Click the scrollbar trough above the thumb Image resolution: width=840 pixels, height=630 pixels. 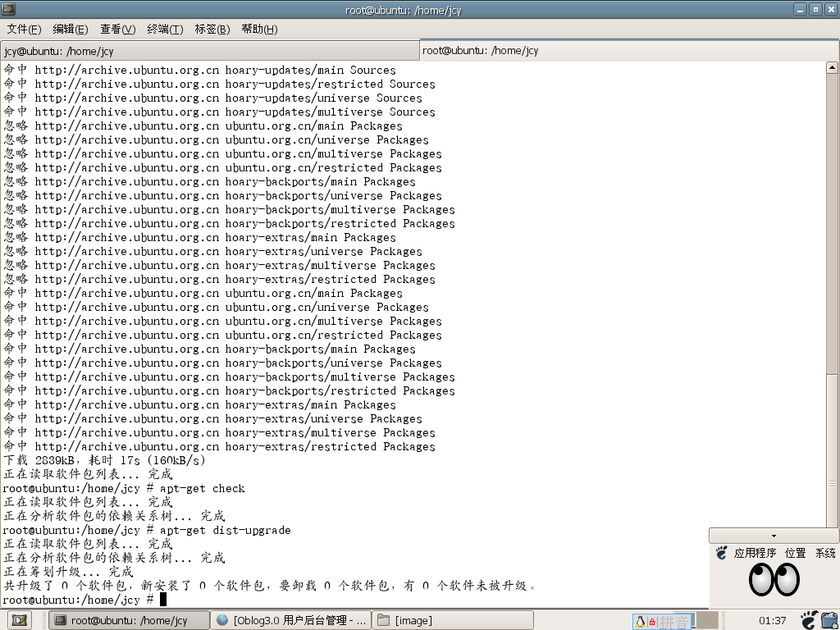pyautogui.click(x=832, y=223)
